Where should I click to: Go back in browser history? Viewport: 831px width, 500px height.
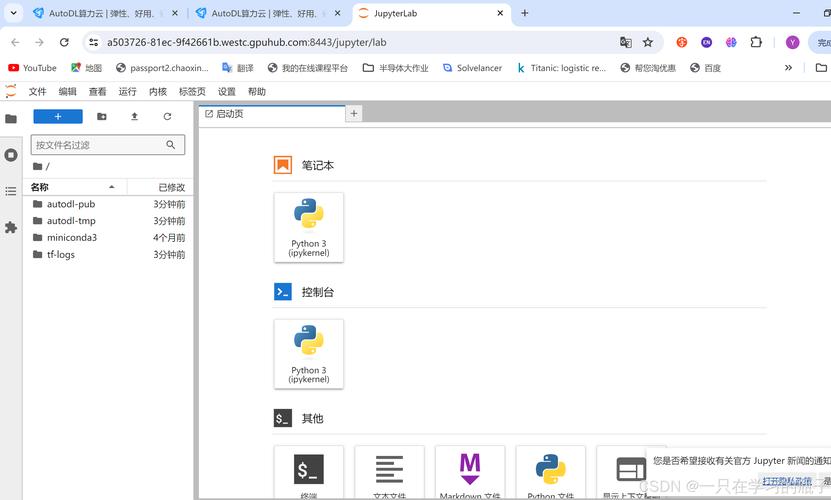pos(15,42)
